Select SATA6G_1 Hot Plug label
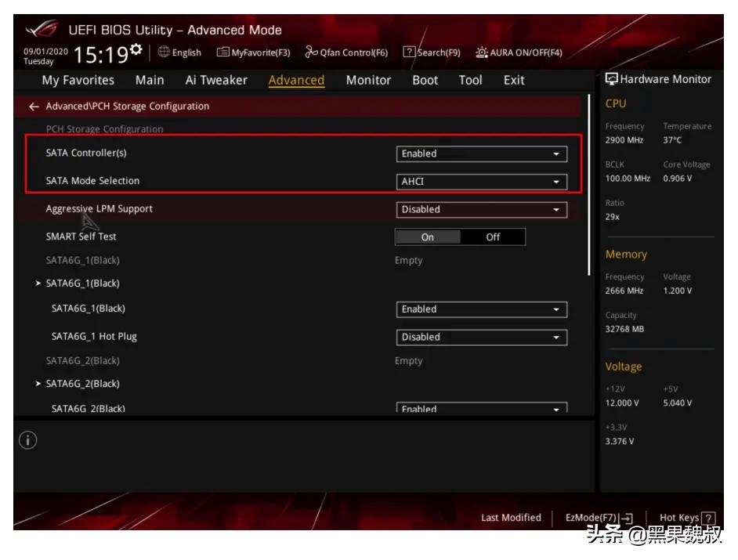The image size is (738, 560). click(x=94, y=337)
